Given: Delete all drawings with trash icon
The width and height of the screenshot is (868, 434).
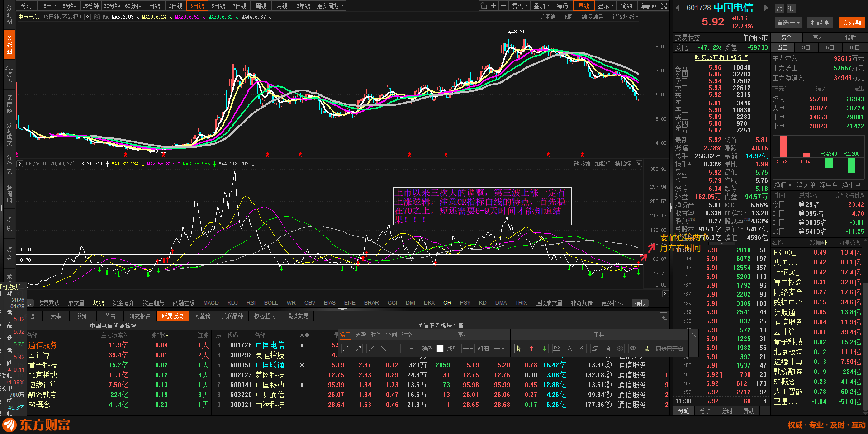Looking at the screenshot, I should click(607, 349).
